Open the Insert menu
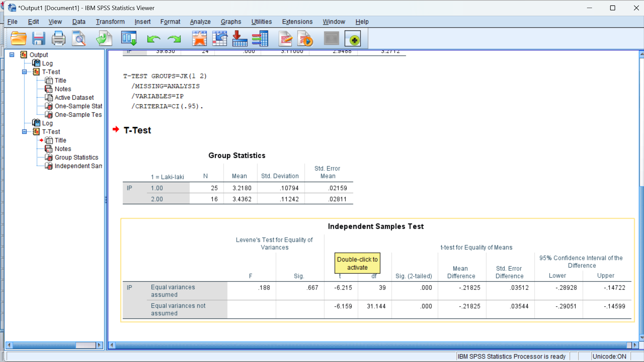The image size is (644, 362). click(x=143, y=22)
